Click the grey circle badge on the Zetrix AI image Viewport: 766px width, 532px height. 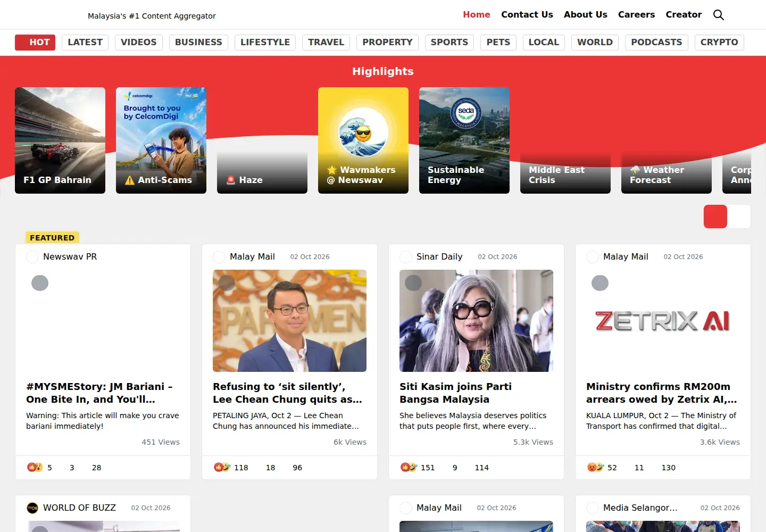[x=600, y=283]
